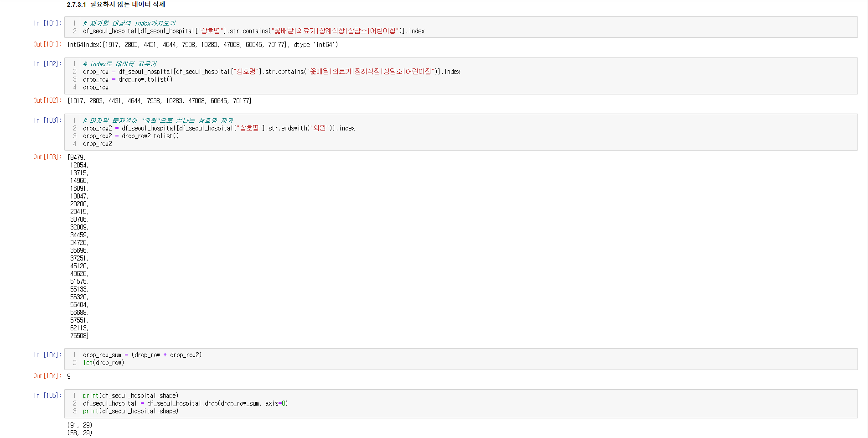The image size is (868, 438).
Task: Select the In [102] cell prompt
Action: (47, 64)
